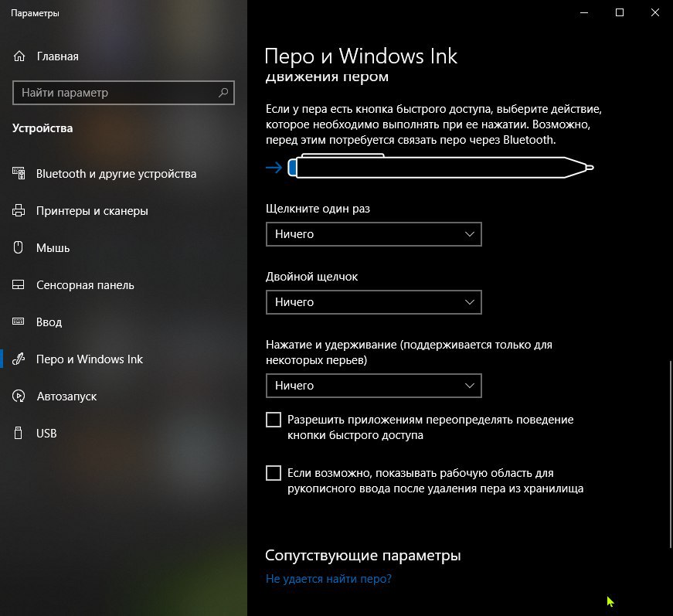The image size is (673, 616).
Task: Open the Нажатие и удерживание dropdown
Action: (374, 386)
